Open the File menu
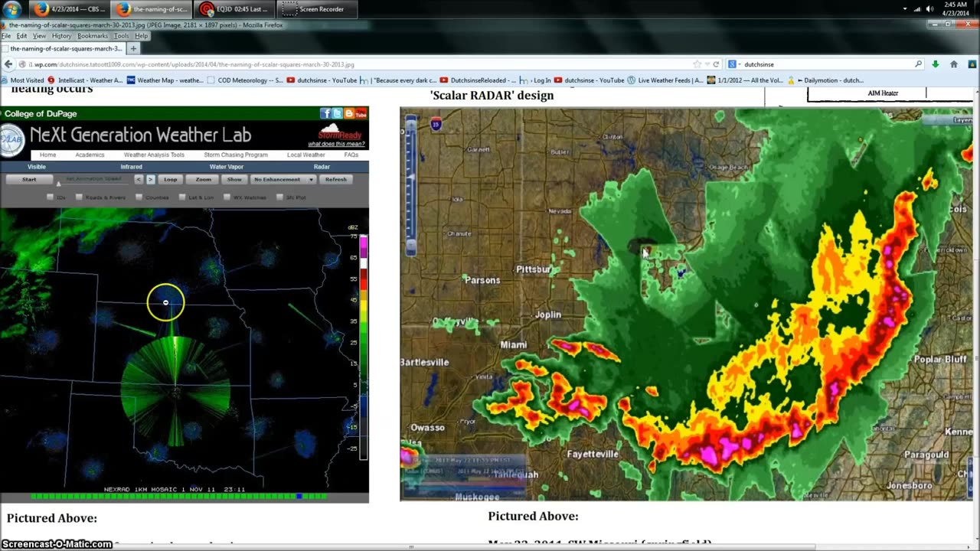980x551 pixels. pyautogui.click(x=6, y=36)
